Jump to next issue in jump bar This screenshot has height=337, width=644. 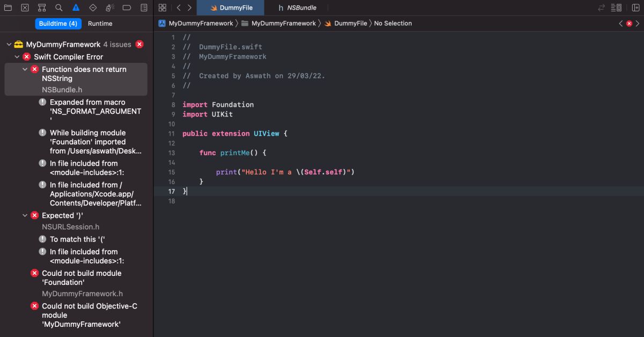coord(638,24)
